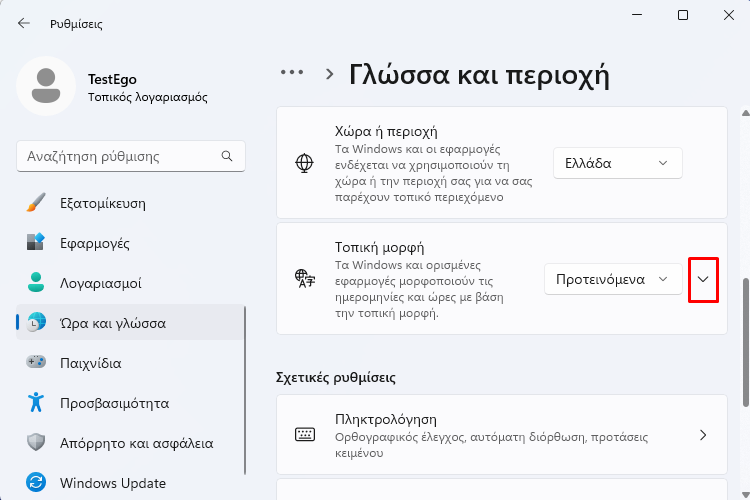Screen dimensions: 750x500
Task: Click the scrollbar down arrow
Action: click(746, 494)
